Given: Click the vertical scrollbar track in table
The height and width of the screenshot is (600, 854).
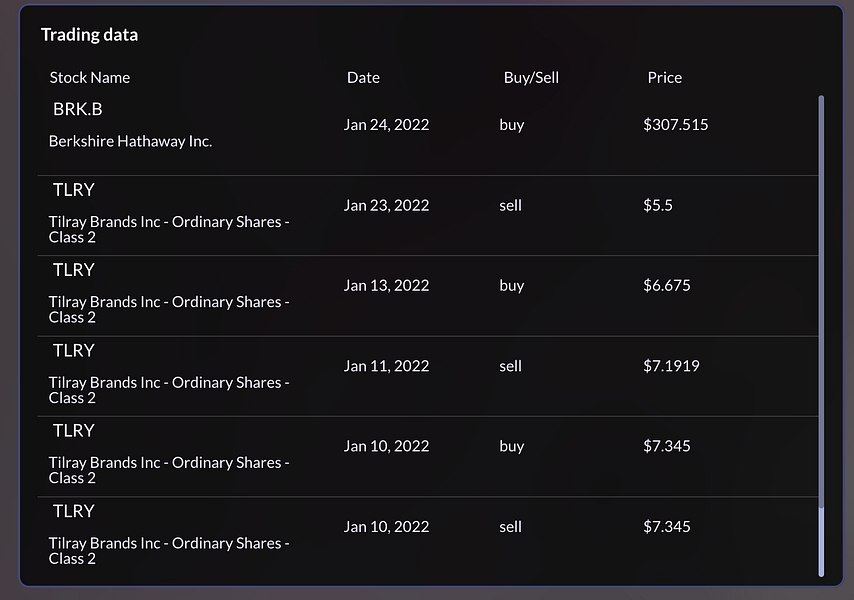Looking at the screenshot, I should tap(821, 300).
